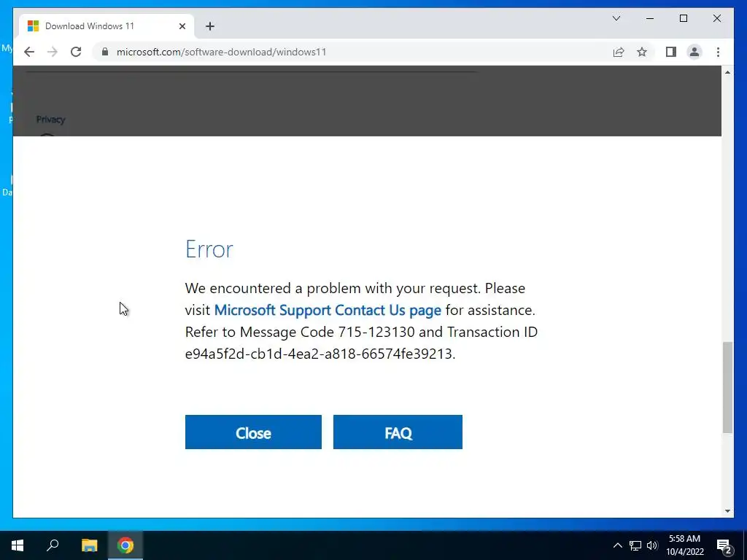Click the address bar URL

(221, 52)
